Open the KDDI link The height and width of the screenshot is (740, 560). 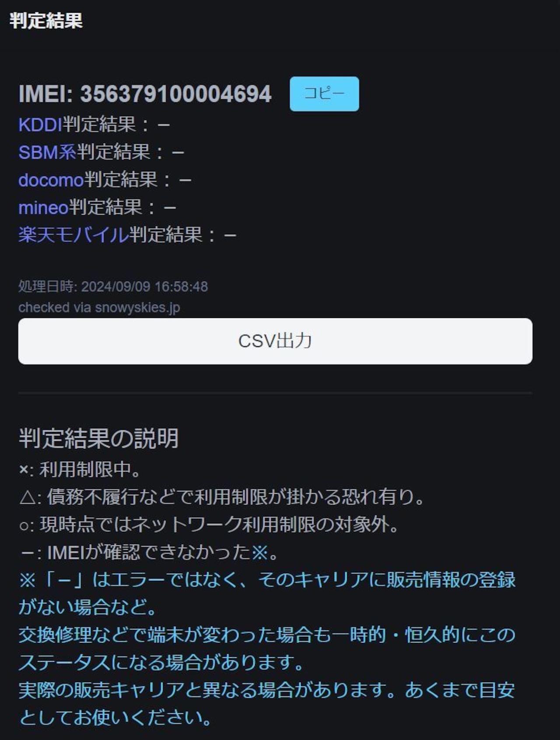(x=40, y=125)
